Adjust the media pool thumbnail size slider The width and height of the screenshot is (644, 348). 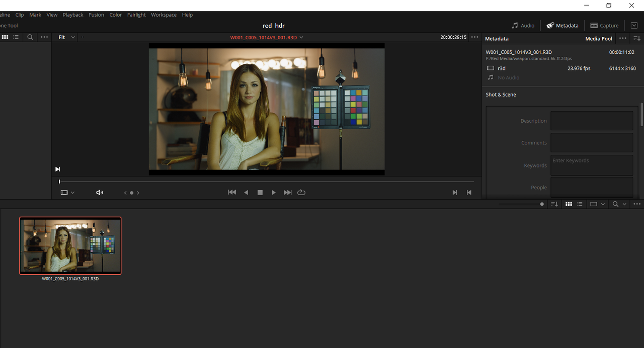[542, 204]
